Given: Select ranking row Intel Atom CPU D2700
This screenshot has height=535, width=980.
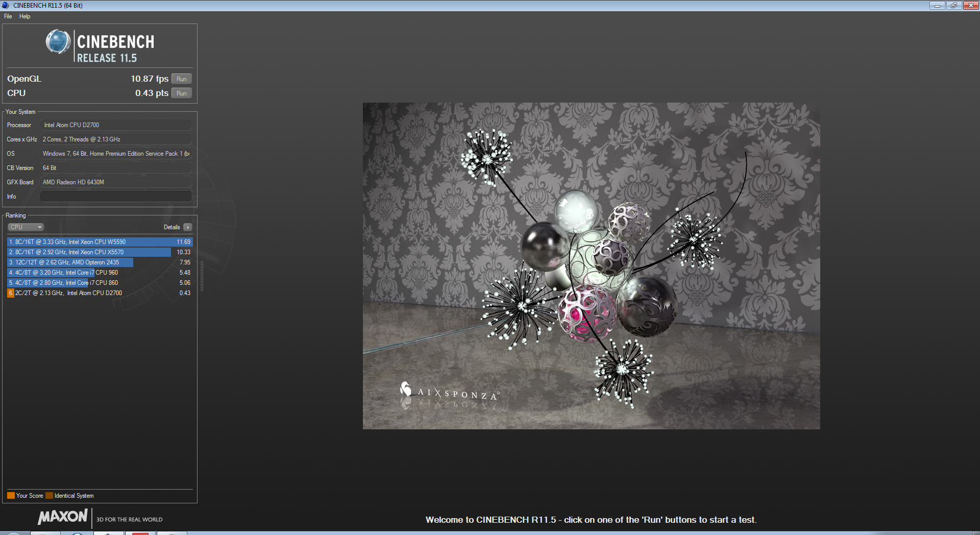Looking at the screenshot, I should click(x=100, y=293).
